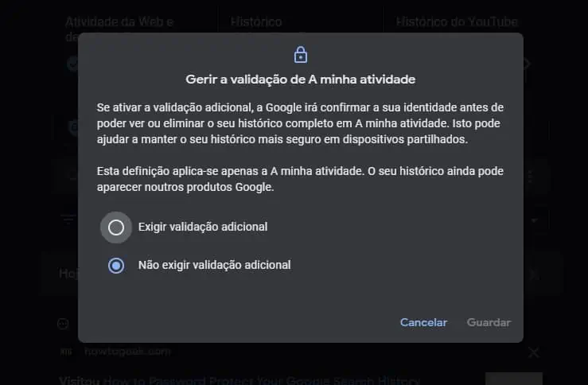
Task: Select "Exigir validação adicional" radio button
Action: click(x=116, y=227)
